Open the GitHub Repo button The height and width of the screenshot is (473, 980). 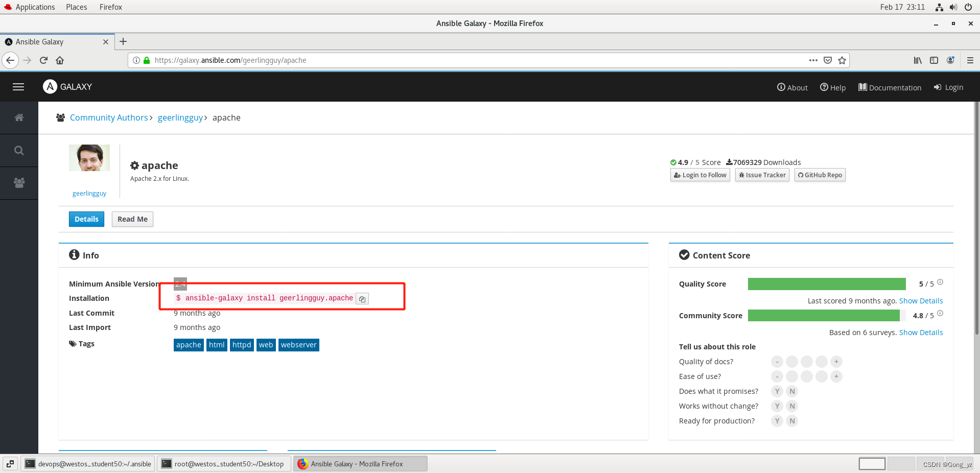tap(820, 175)
